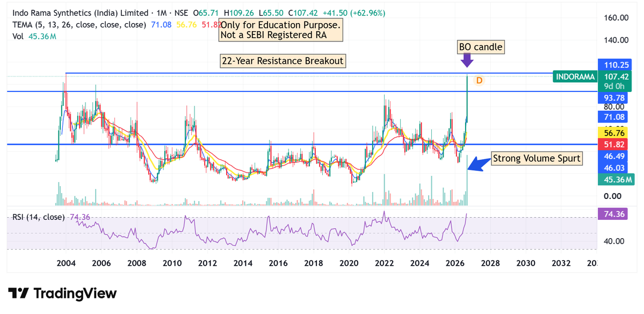Click the 71.08 blue TEMA value label

point(612,117)
